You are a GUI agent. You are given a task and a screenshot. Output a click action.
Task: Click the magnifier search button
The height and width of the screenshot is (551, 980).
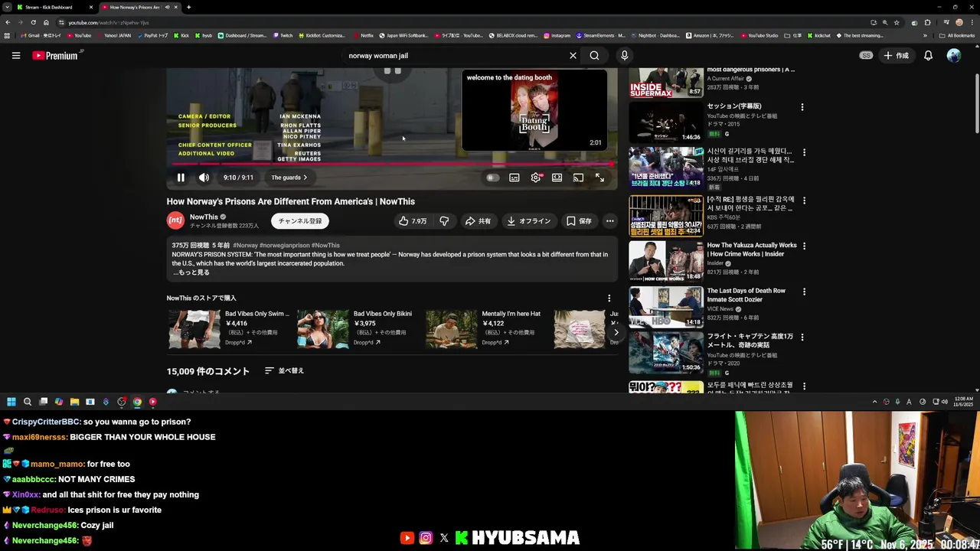click(x=594, y=55)
